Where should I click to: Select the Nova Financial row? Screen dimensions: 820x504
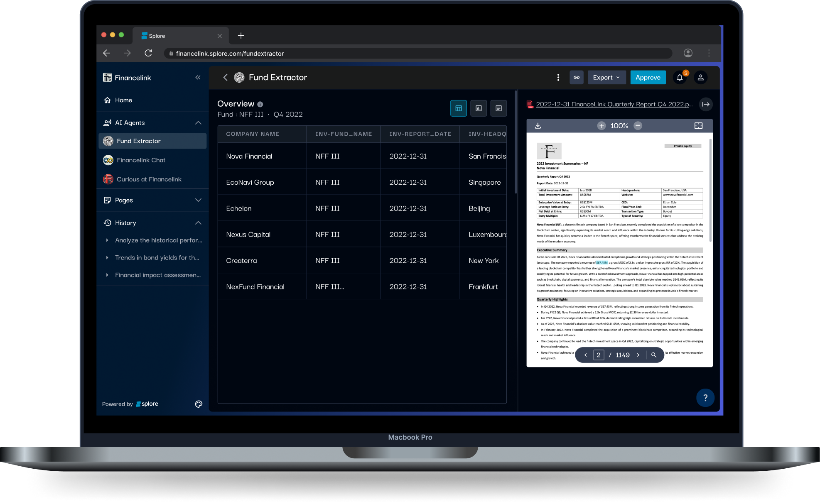pos(362,156)
